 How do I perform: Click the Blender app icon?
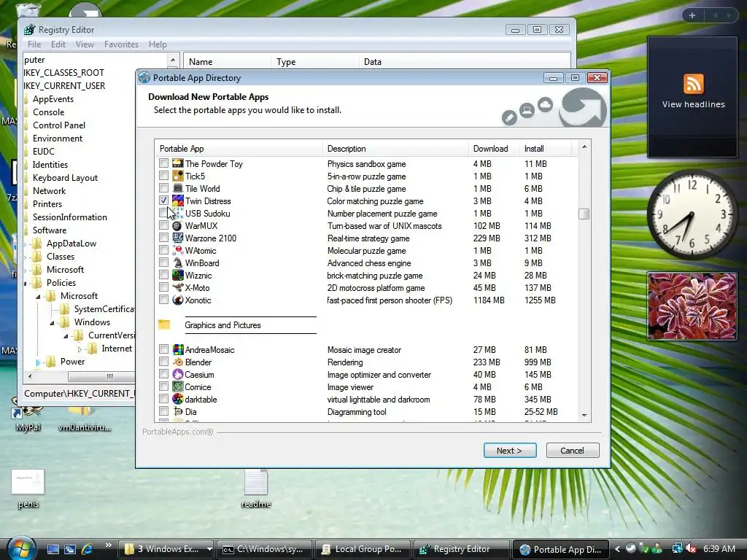click(178, 362)
